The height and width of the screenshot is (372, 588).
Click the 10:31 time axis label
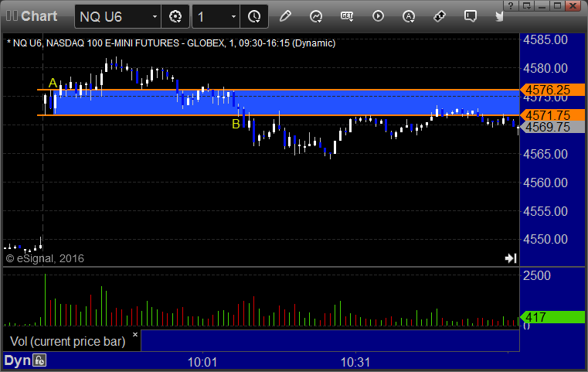pyautogui.click(x=355, y=362)
